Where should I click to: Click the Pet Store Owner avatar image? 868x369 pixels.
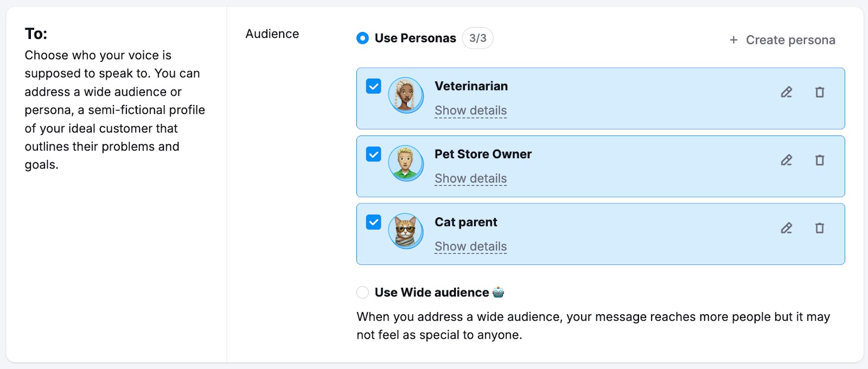406,163
